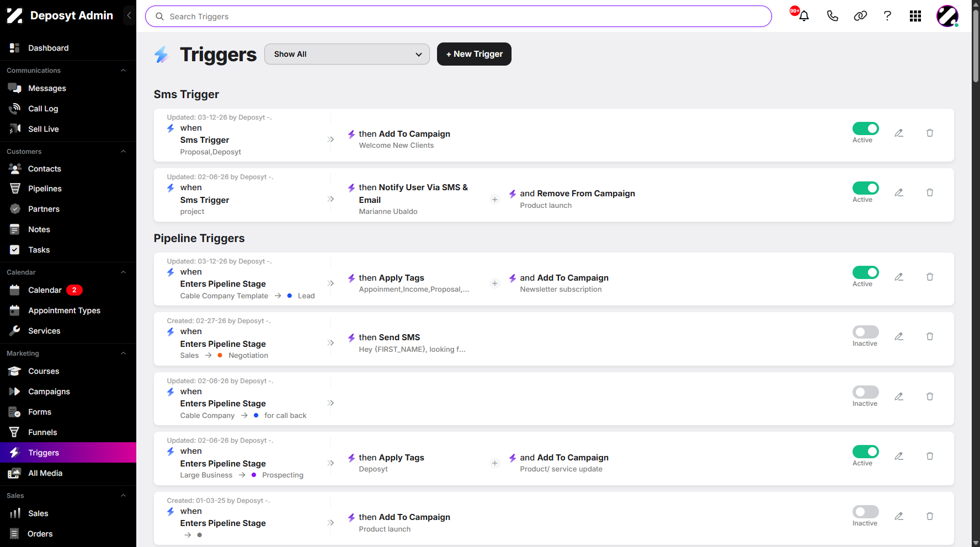Edit the Large Business Prospecting trigger
The image size is (980, 547).
899,456
